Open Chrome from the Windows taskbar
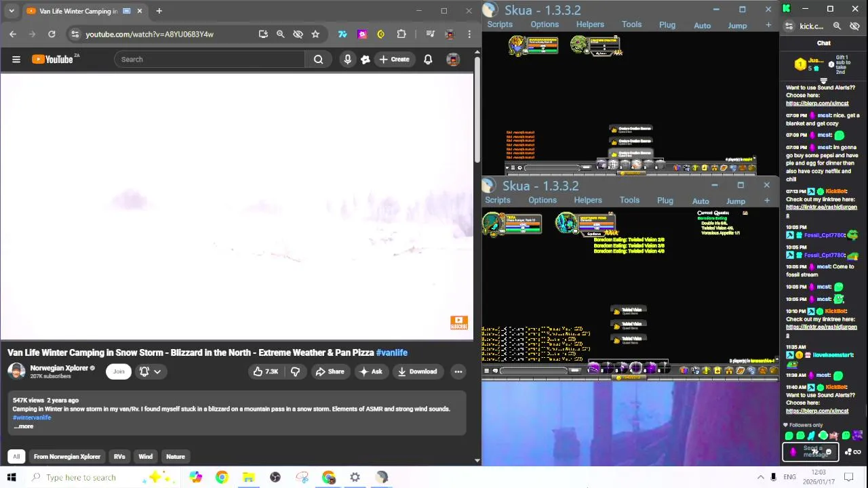Image resolution: width=868 pixels, height=488 pixels. pos(222,477)
